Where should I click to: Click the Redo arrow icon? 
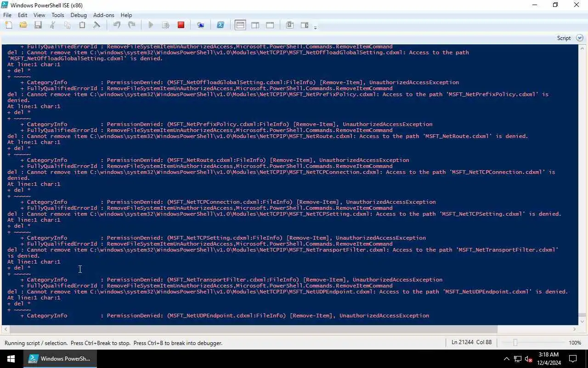click(131, 25)
